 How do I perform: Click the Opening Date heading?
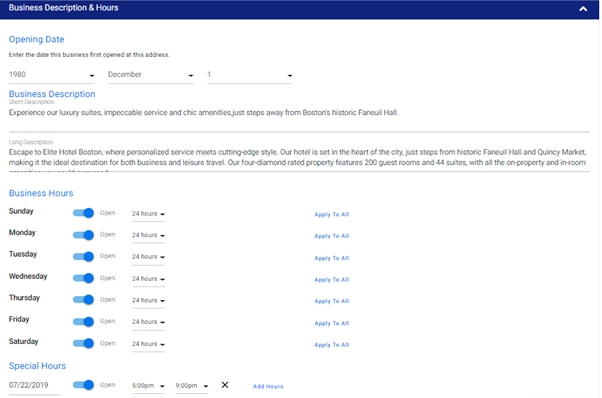(x=36, y=40)
